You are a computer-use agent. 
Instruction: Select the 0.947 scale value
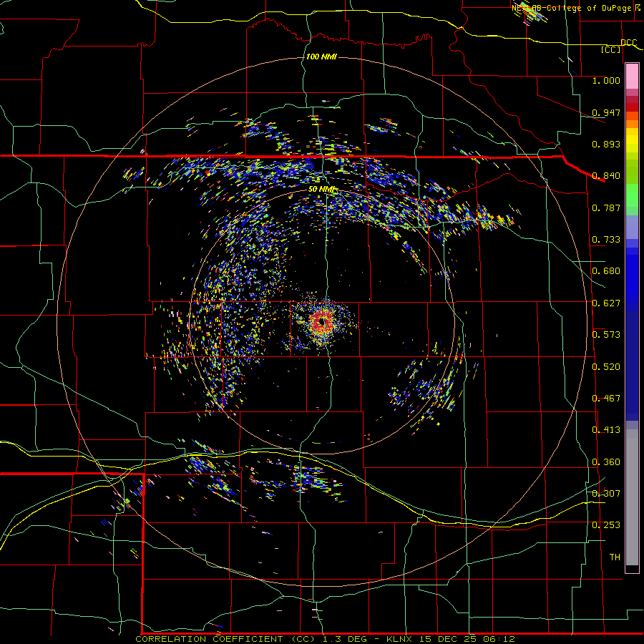(606, 112)
